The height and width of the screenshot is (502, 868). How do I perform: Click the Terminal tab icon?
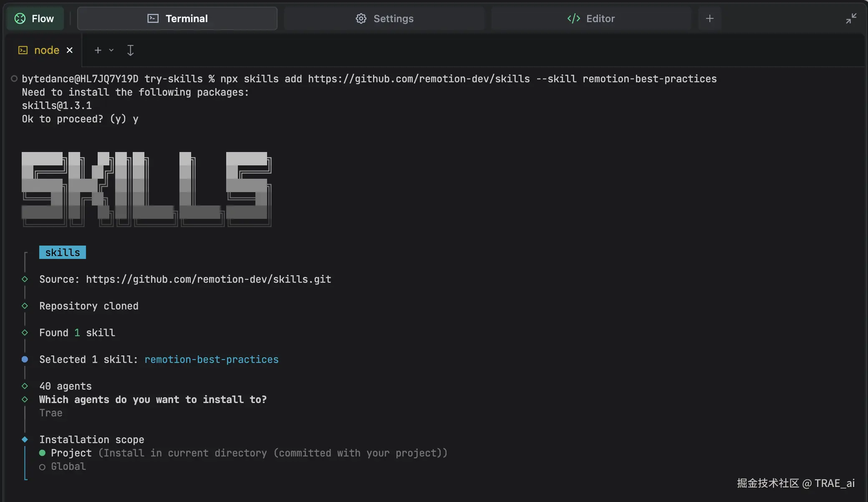pos(153,18)
